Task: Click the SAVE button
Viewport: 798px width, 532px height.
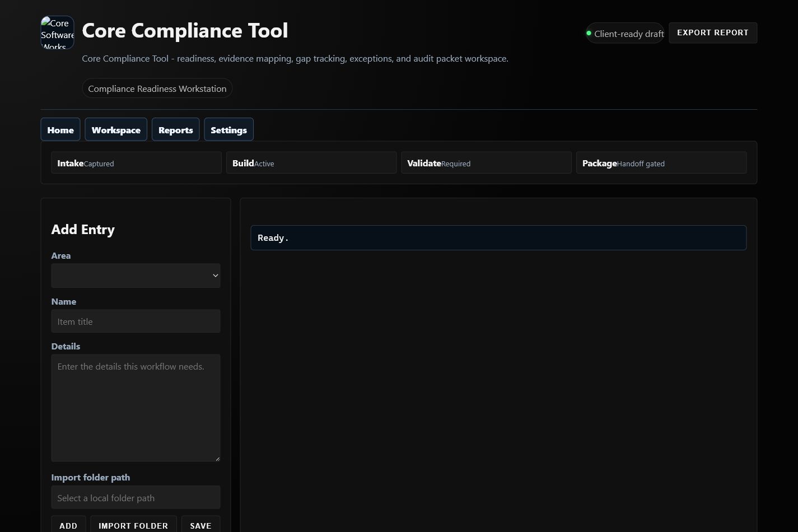Action: 200,525
